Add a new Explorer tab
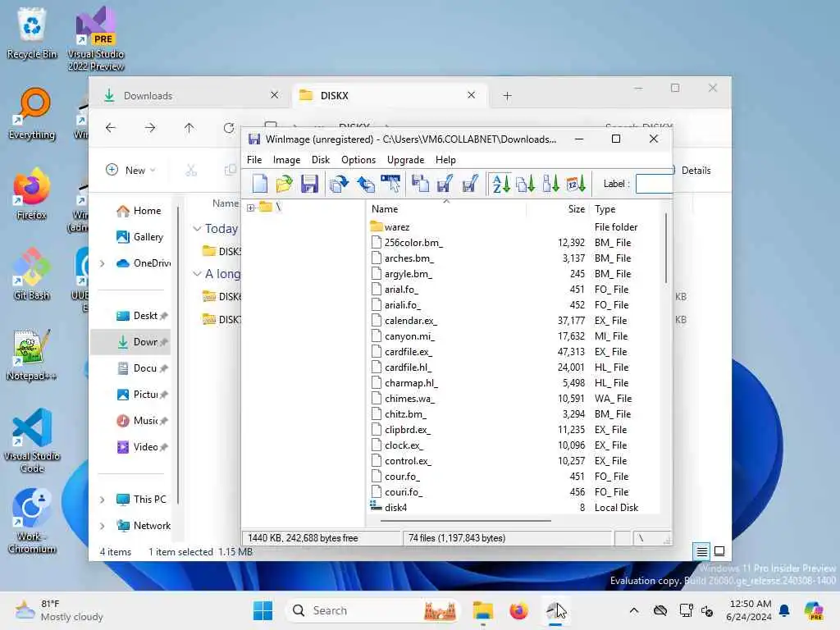Viewport: 840px width, 630px height. click(507, 96)
